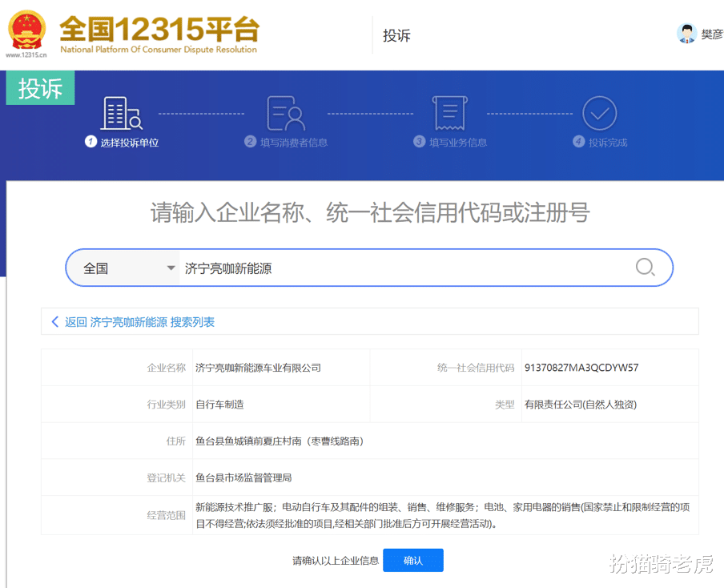The width and height of the screenshot is (724, 588).
Task: Click the 樊彦 user avatar
Action: pyautogui.click(x=687, y=34)
